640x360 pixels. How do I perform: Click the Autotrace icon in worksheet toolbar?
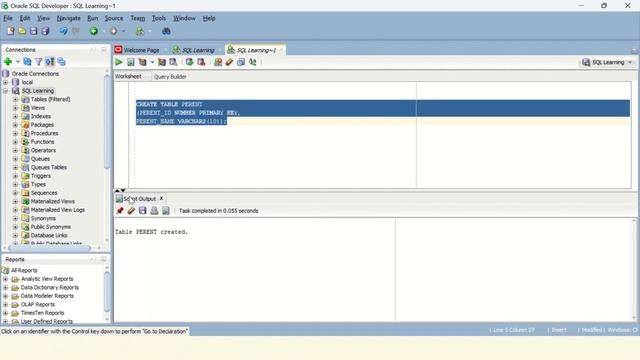pyautogui.click(x=162, y=62)
